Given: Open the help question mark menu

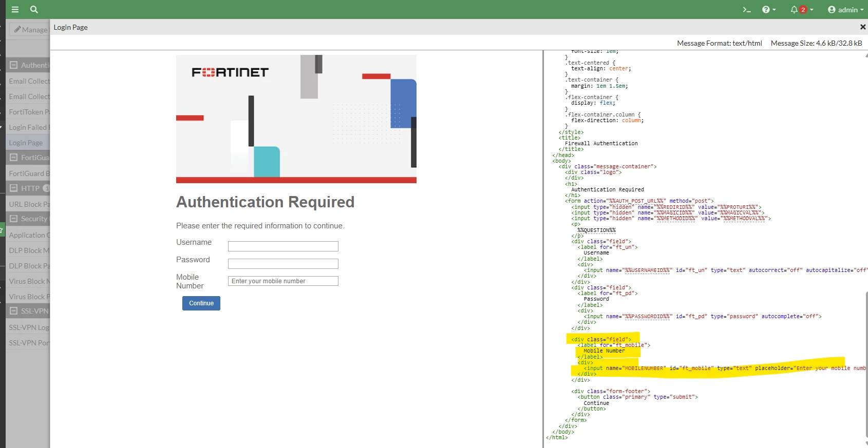Looking at the screenshot, I should coord(769,9).
